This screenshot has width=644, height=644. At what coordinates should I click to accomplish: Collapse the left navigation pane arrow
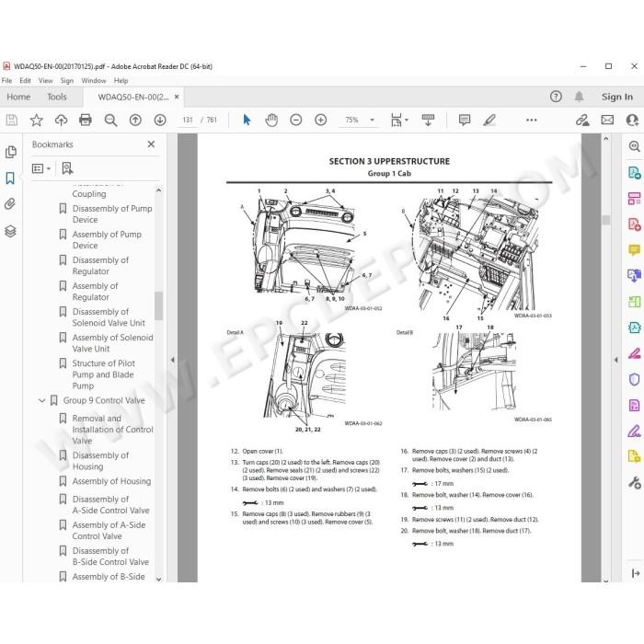(173, 360)
